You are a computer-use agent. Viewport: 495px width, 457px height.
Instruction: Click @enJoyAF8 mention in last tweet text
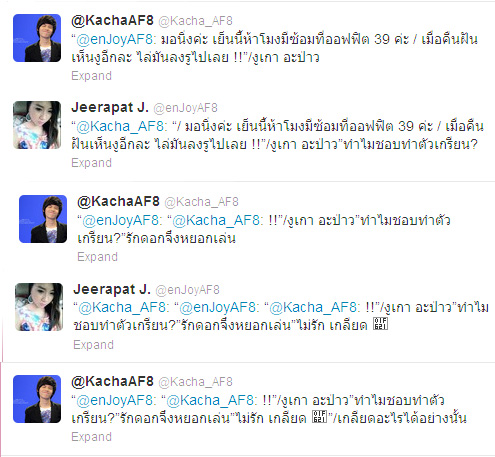(x=114, y=400)
